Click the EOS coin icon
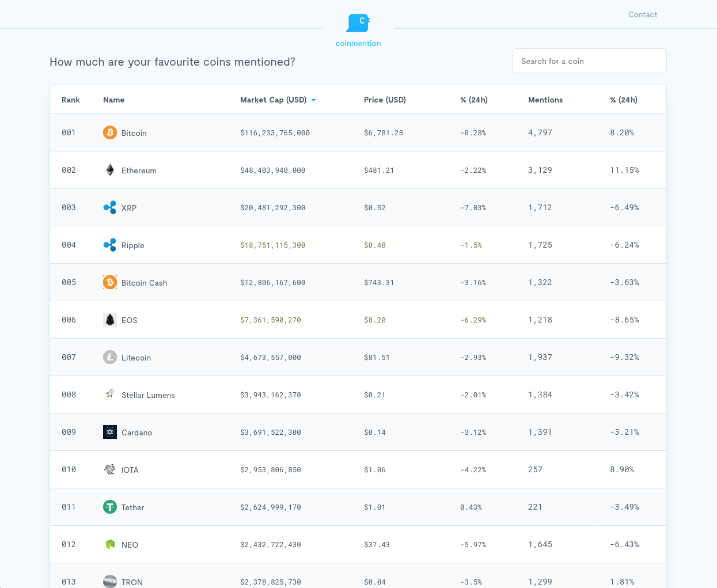Image resolution: width=717 pixels, height=588 pixels. coord(110,319)
